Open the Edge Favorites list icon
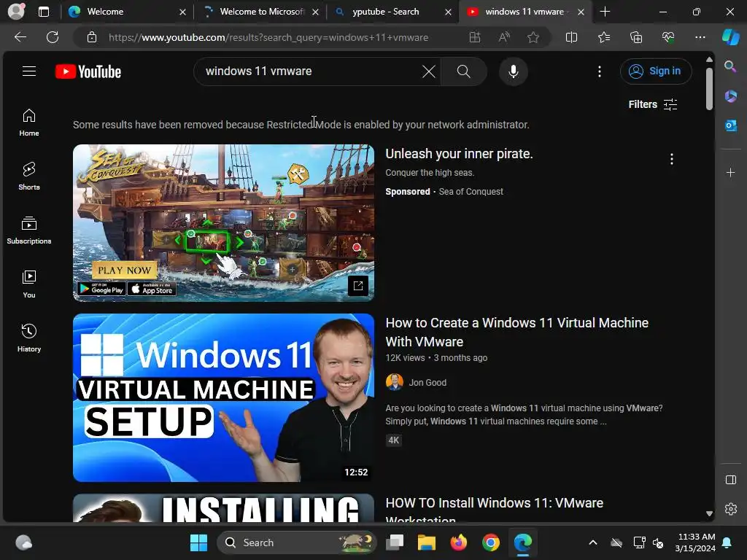This screenshot has width=747, height=560. coord(603,37)
